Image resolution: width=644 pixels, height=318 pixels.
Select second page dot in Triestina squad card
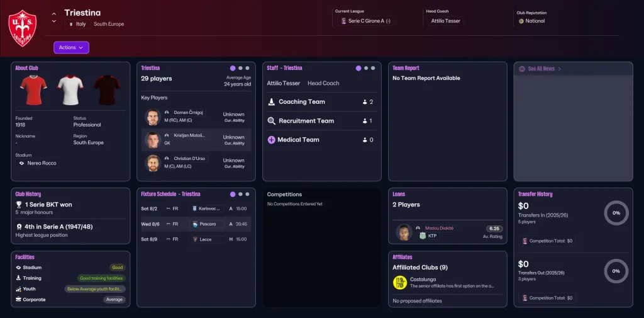click(x=241, y=68)
